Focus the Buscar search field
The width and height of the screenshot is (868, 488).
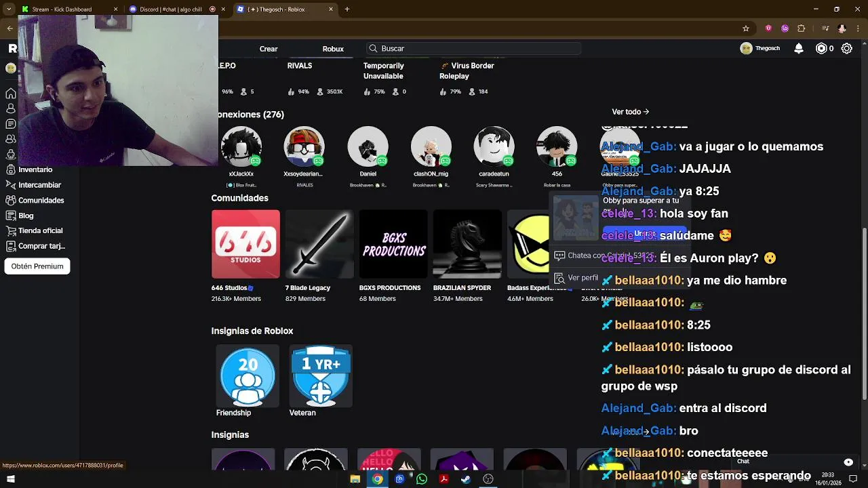[473, 49]
